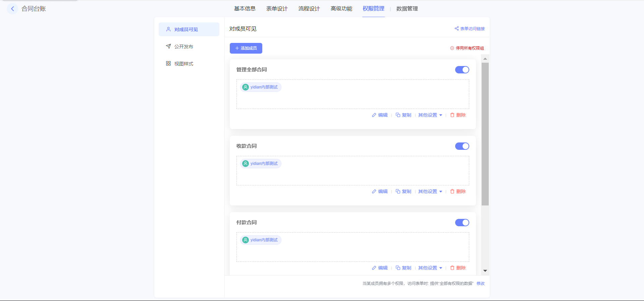Click copy icon in 收款合同 card
Viewport: 644px width, 301px height.
click(398, 191)
